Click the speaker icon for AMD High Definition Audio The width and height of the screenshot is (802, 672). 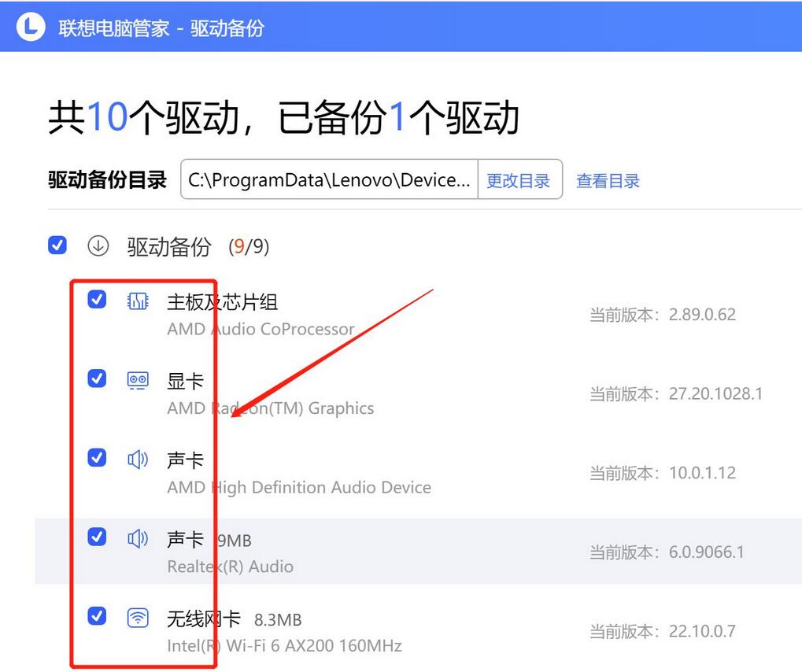click(x=138, y=460)
